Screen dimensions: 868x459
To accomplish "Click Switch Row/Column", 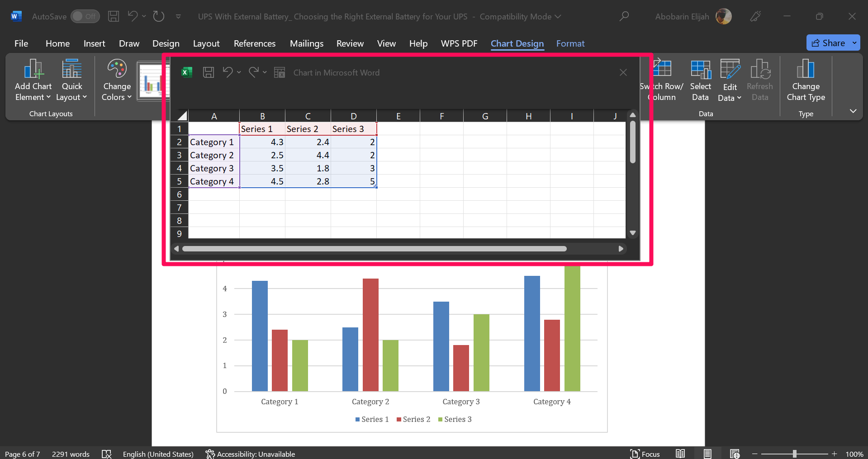I will pyautogui.click(x=662, y=79).
